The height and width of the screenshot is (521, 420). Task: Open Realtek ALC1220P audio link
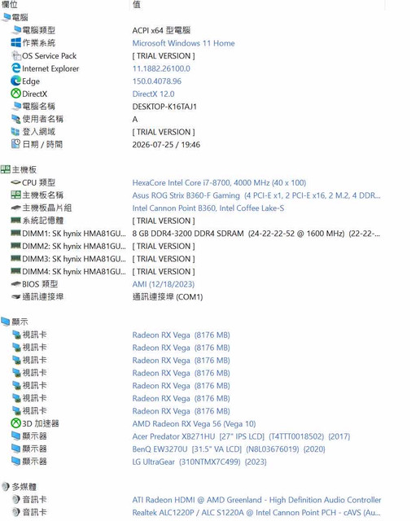tap(256, 512)
